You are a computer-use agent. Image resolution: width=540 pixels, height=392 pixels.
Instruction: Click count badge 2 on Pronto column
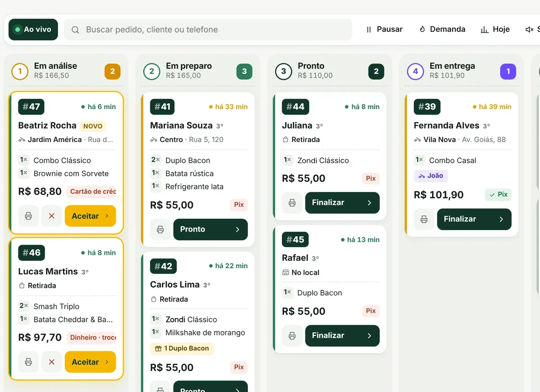[376, 71]
